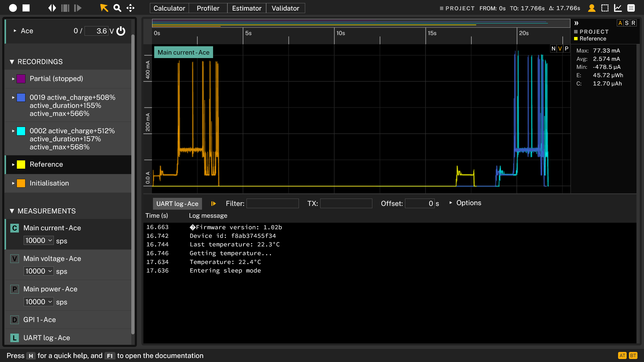Click the UART log Filter input field

(273, 203)
